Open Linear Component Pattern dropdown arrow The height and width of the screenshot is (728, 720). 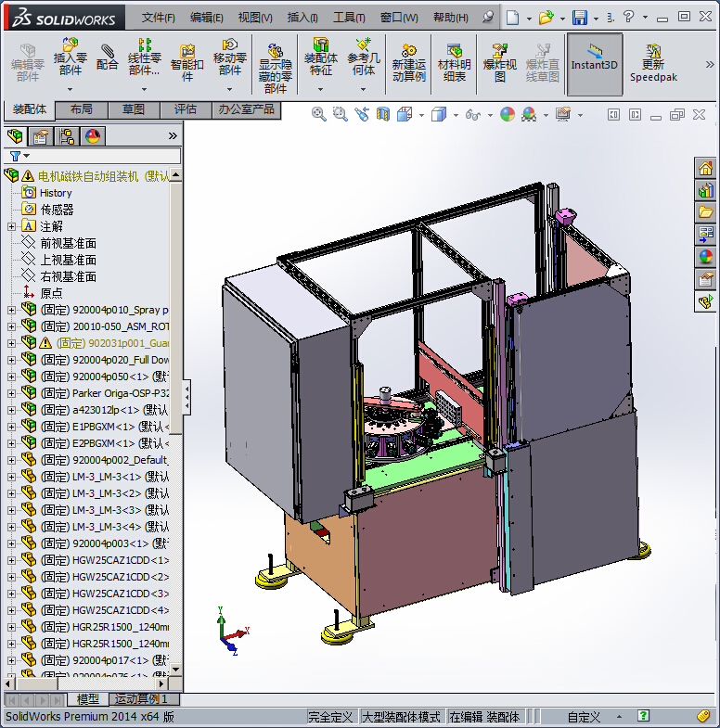click(145, 89)
